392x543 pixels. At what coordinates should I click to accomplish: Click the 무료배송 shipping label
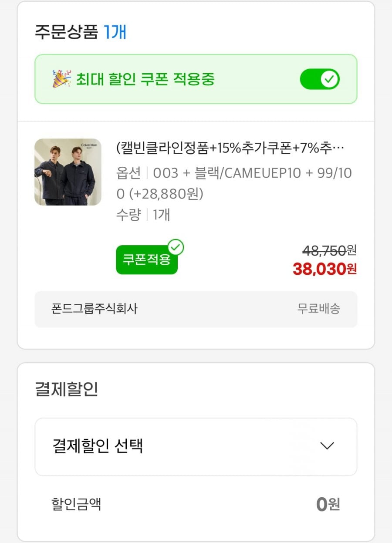318,309
